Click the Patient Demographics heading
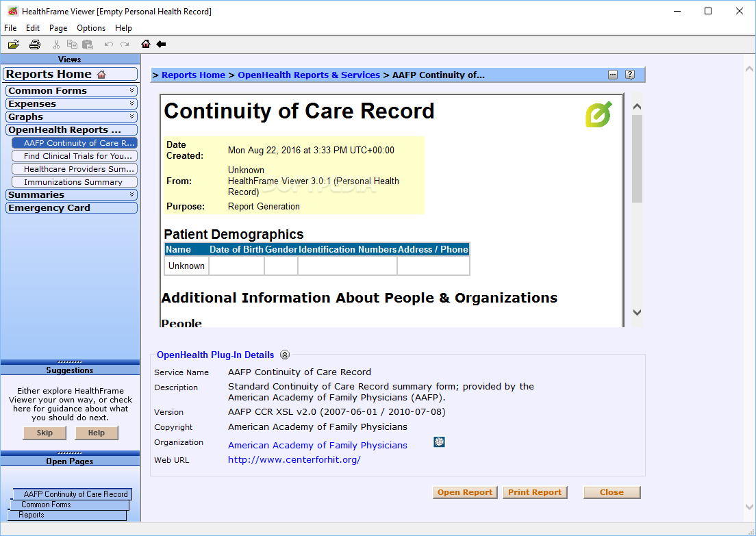This screenshot has height=536, width=756. [x=234, y=234]
